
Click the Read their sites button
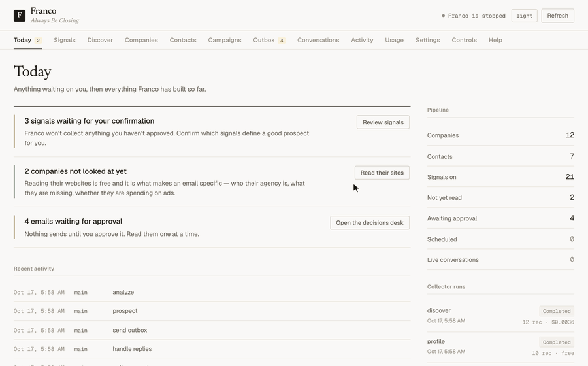coord(382,173)
